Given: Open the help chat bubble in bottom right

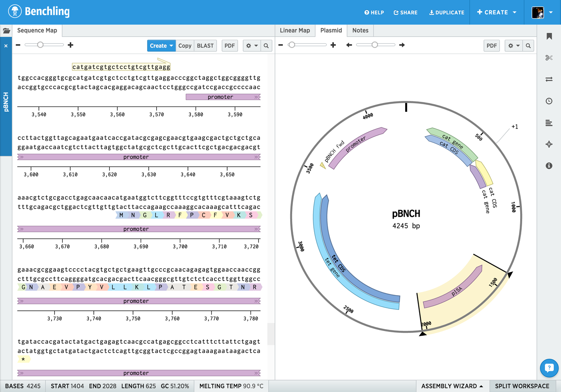Looking at the screenshot, I should (x=549, y=368).
